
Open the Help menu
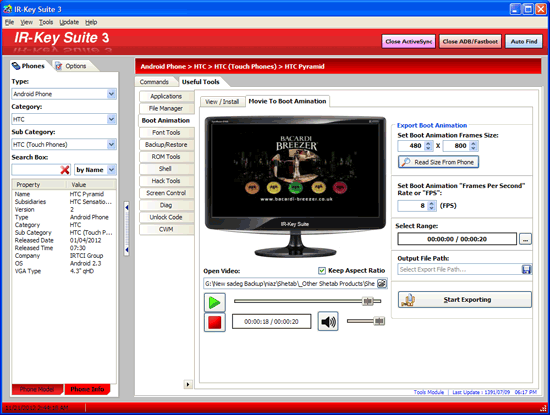click(x=91, y=22)
